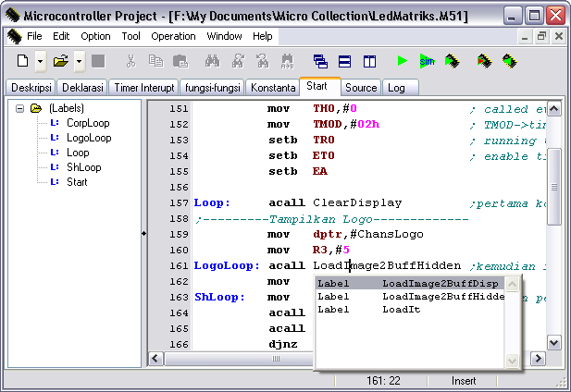Click the Insert mode status indicator
Image resolution: width=571 pixels, height=392 pixels.
[464, 381]
